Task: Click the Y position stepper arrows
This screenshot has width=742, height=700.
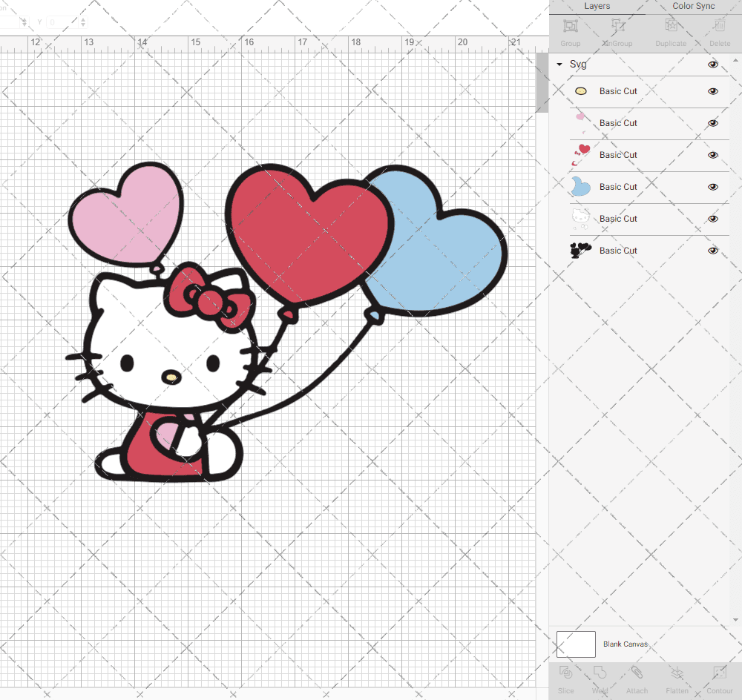Action: click(x=83, y=22)
